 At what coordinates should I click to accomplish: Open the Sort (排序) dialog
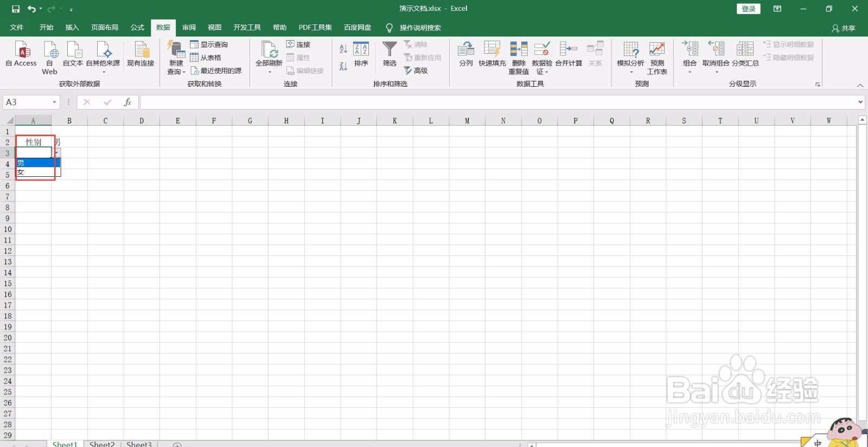click(361, 54)
